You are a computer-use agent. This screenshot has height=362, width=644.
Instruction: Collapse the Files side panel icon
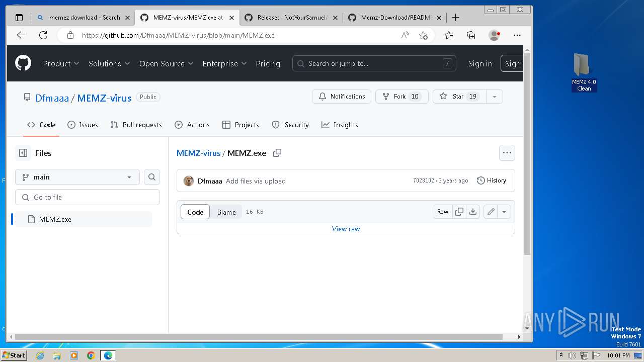(23, 153)
